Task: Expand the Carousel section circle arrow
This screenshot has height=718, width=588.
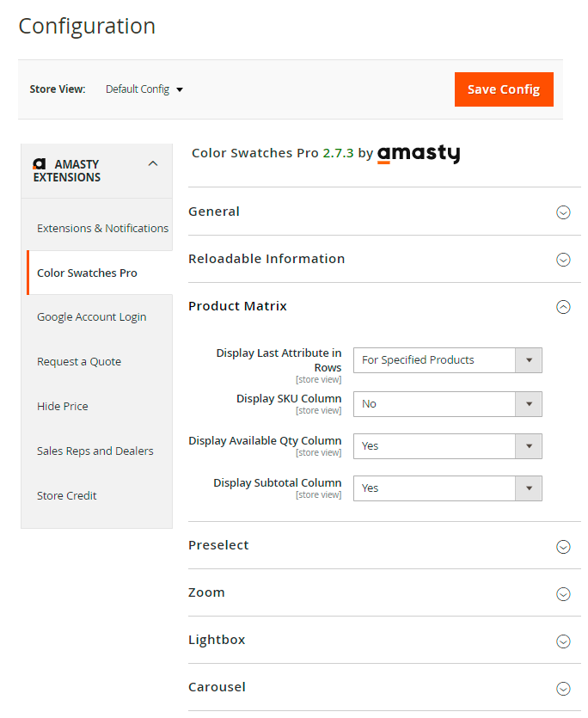Action: [563, 688]
